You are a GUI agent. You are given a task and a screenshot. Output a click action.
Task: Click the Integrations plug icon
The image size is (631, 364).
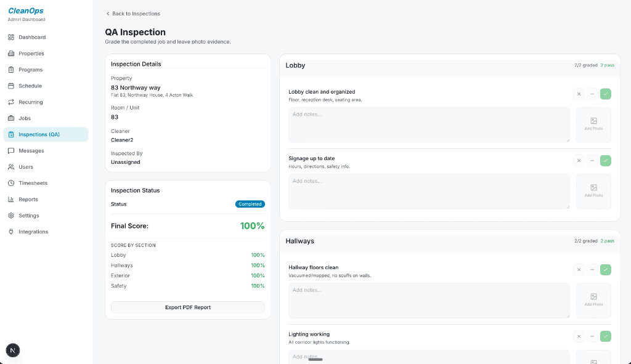coord(11,232)
